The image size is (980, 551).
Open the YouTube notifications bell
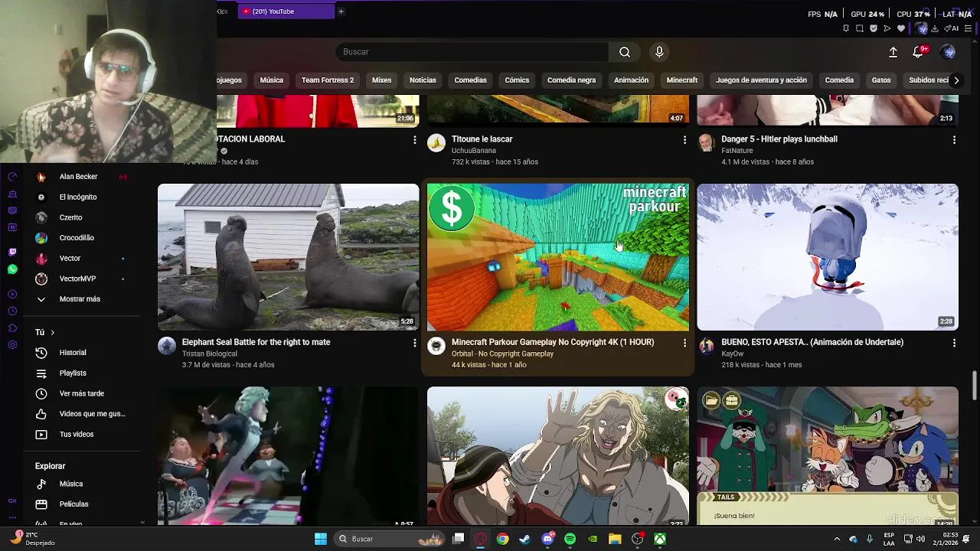(918, 52)
